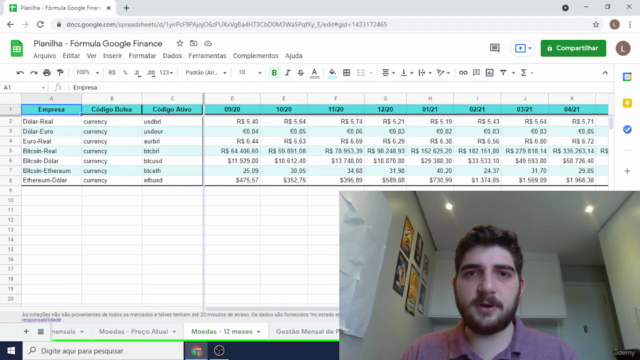Screen dimensions: 640x360
Task: Insert a link icon
Action: (463, 73)
